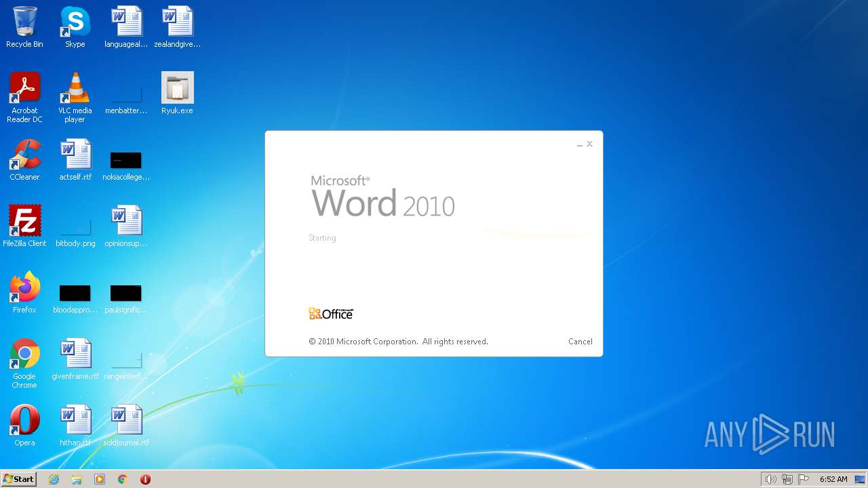Cancel the Word 2010 startup

[580, 342]
